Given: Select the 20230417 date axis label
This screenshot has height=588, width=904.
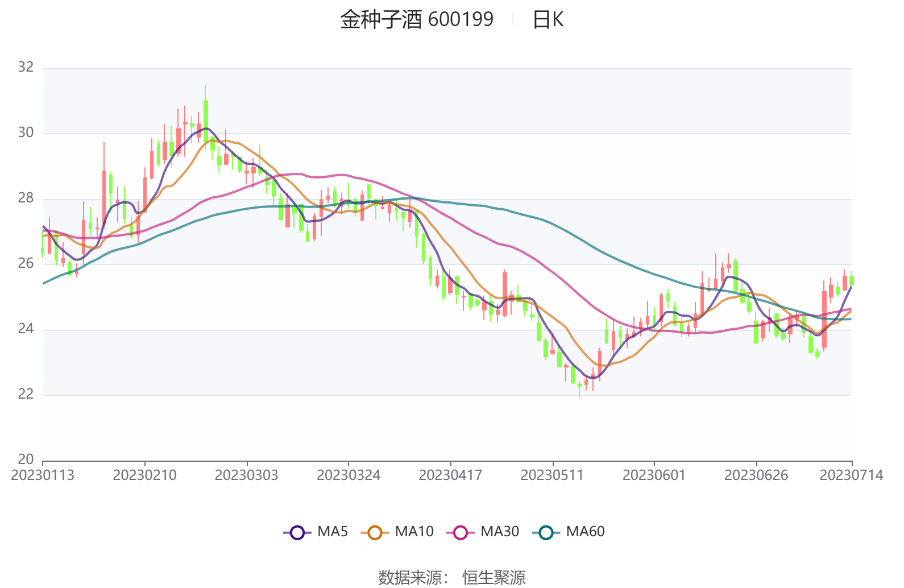Looking at the screenshot, I should 450,475.
